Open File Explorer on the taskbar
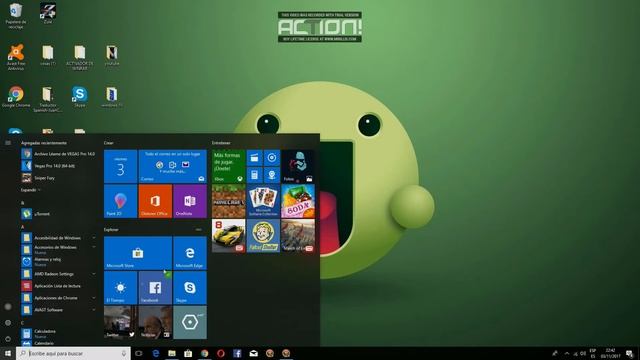The width and height of the screenshot is (640, 360). tap(172, 353)
